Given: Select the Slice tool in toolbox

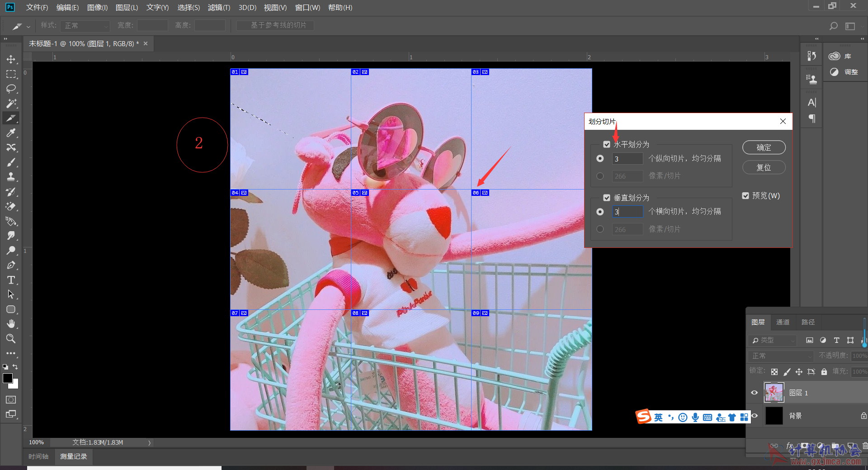Looking at the screenshot, I should (x=11, y=118).
